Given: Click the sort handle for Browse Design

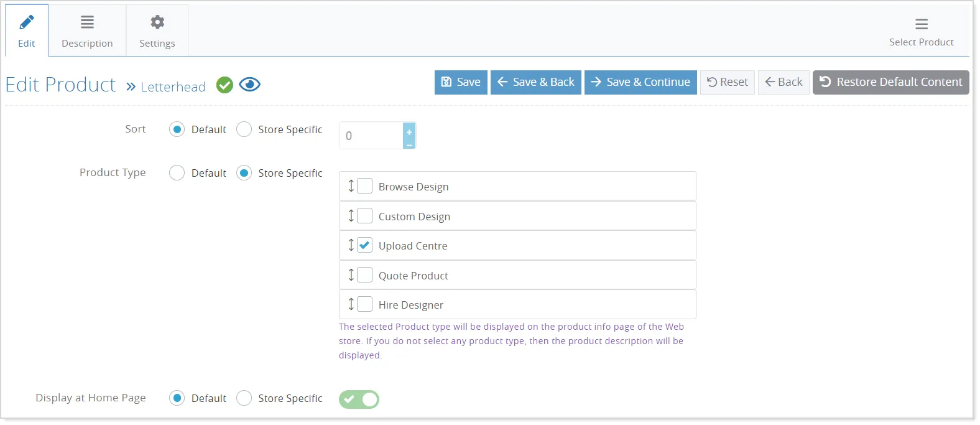Looking at the screenshot, I should click(351, 186).
